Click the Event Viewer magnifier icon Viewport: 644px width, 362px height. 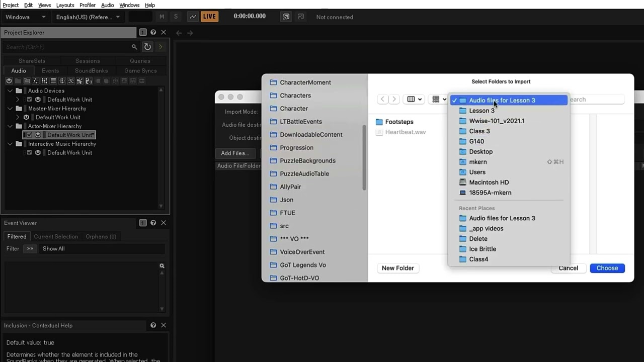(162, 266)
